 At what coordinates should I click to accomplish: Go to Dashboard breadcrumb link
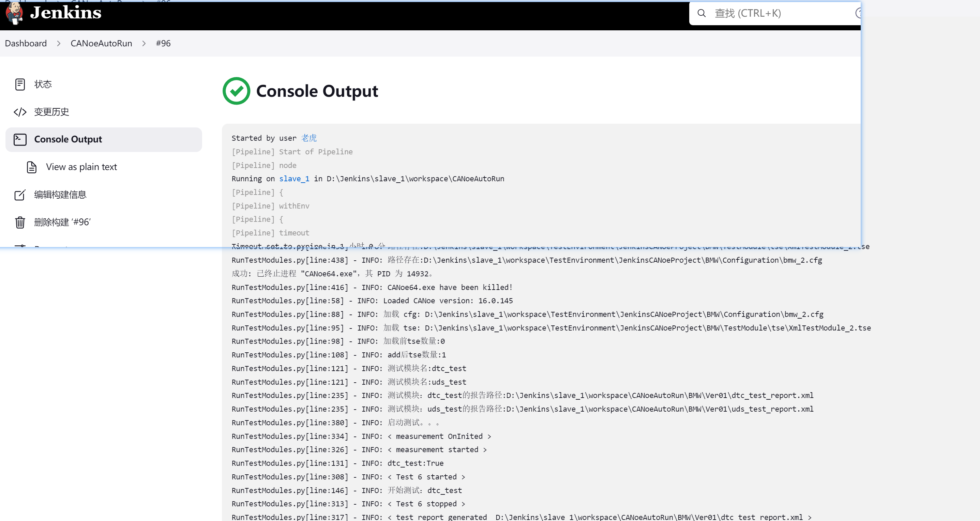[x=26, y=43]
